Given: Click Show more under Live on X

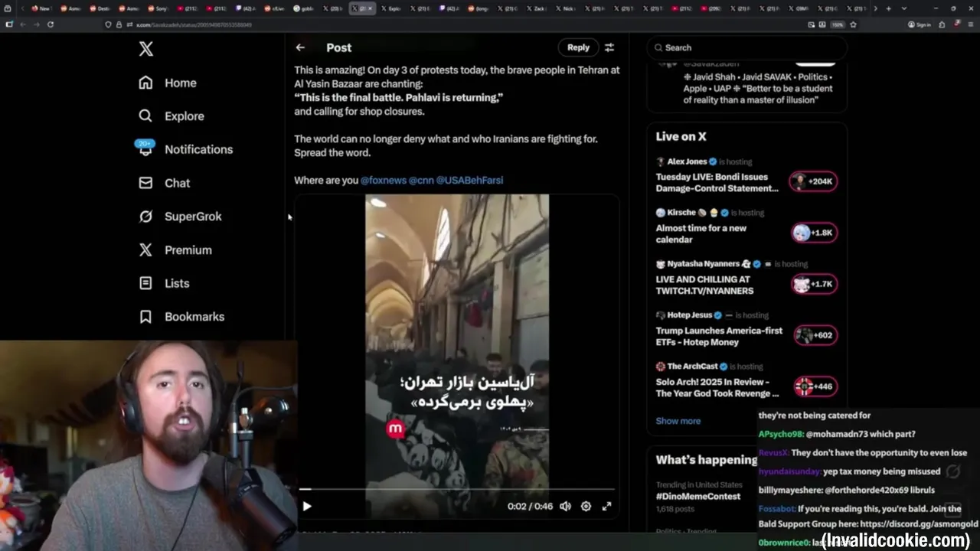Looking at the screenshot, I should pos(678,421).
